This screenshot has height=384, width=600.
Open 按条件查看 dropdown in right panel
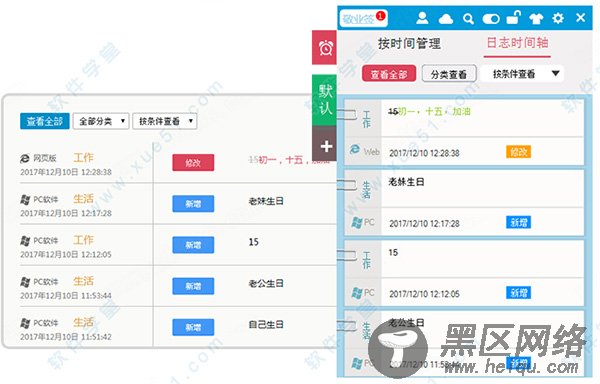pyautogui.click(x=522, y=73)
